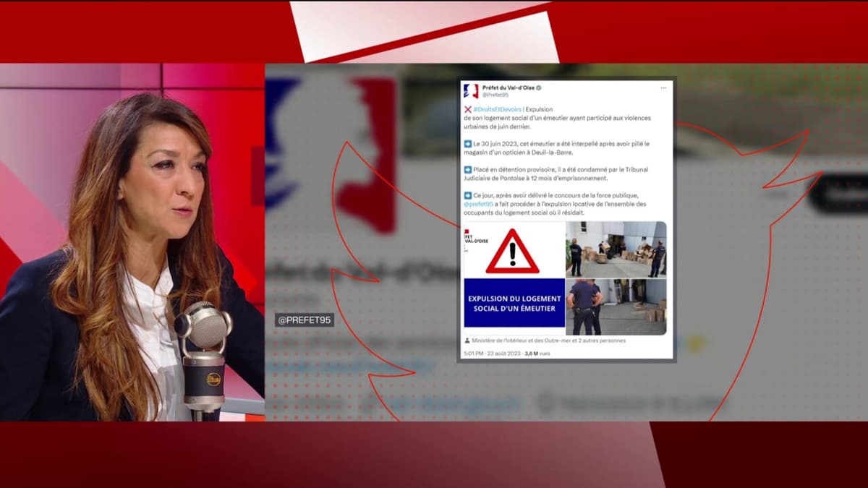Click the @PREFET95 source caption label

pos(305,320)
